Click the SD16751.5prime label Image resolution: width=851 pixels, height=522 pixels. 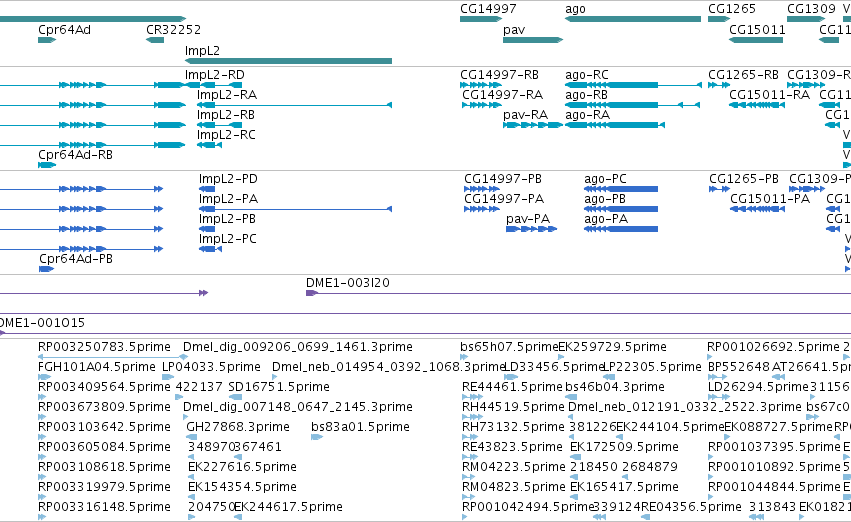coord(279,387)
